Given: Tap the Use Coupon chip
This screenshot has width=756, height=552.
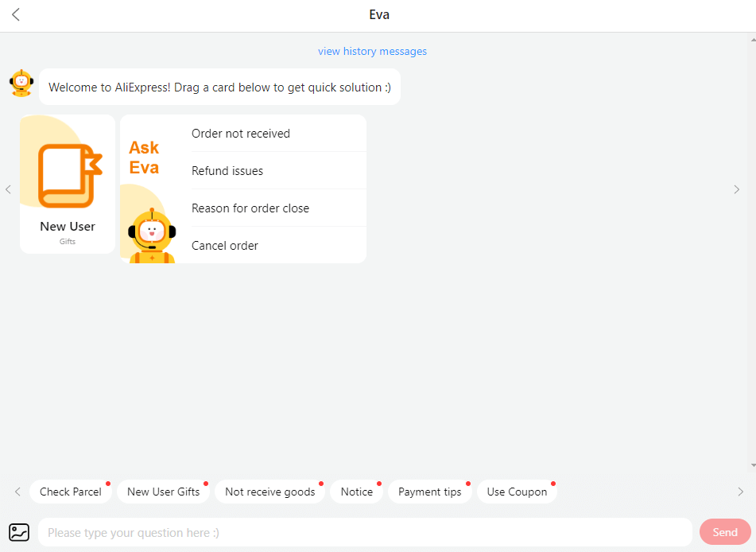Looking at the screenshot, I should tap(517, 492).
